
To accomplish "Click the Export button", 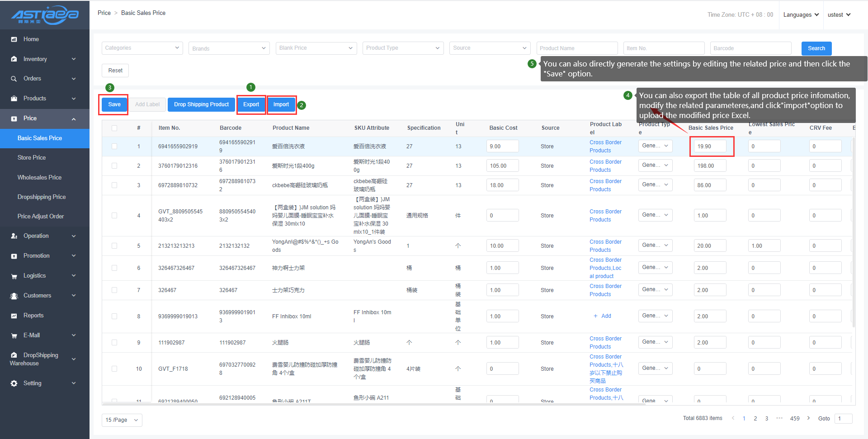I will point(251,104).
